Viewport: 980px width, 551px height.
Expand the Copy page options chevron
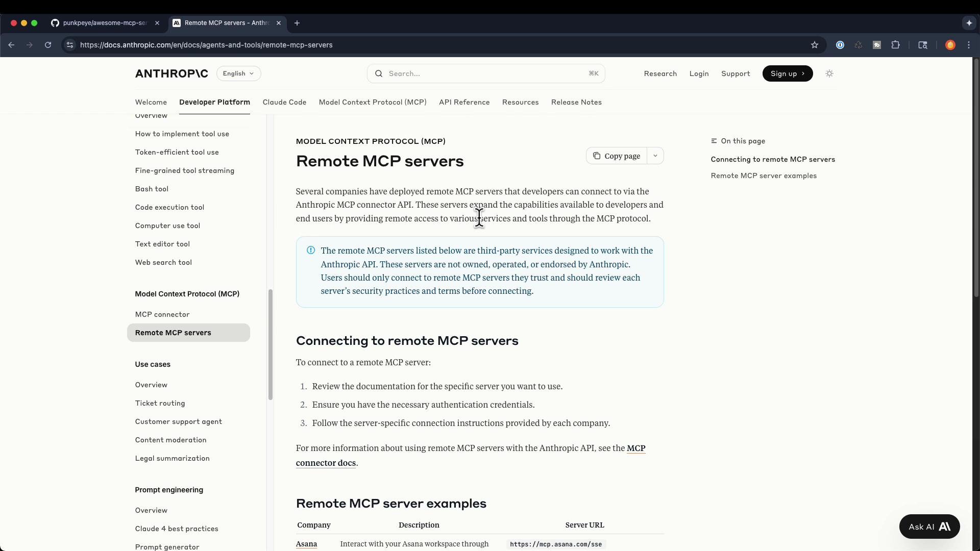tap(655, 156)
